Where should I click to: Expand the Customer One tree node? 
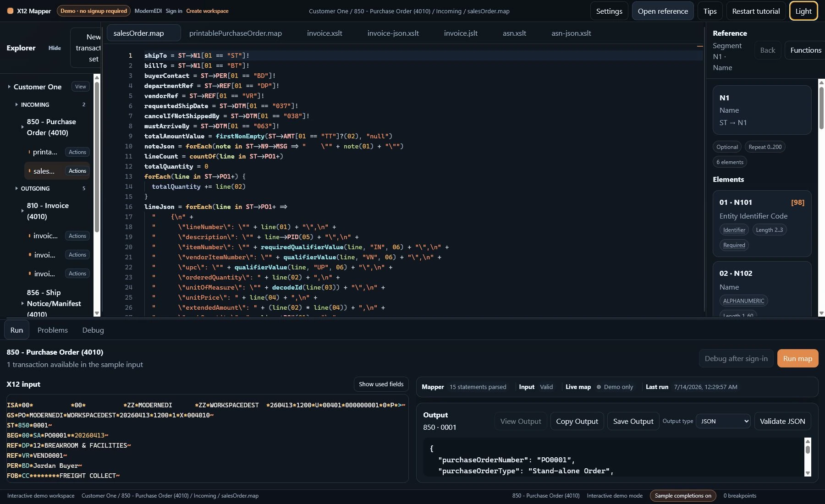(9, 87)
